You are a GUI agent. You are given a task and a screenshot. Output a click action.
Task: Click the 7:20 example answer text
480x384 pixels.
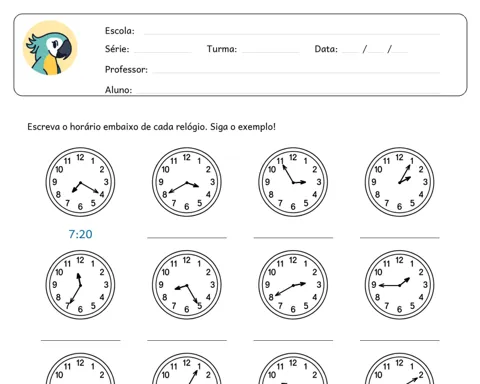coord(80,234)
